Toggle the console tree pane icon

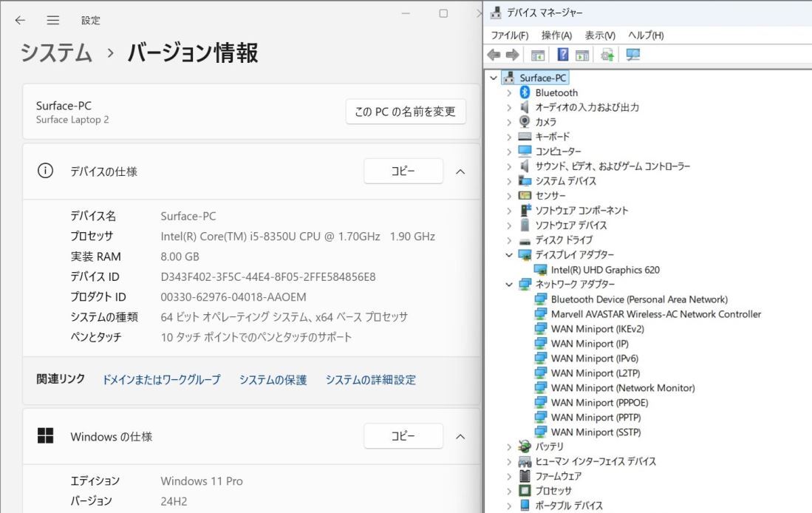click(x=539, y=53)
